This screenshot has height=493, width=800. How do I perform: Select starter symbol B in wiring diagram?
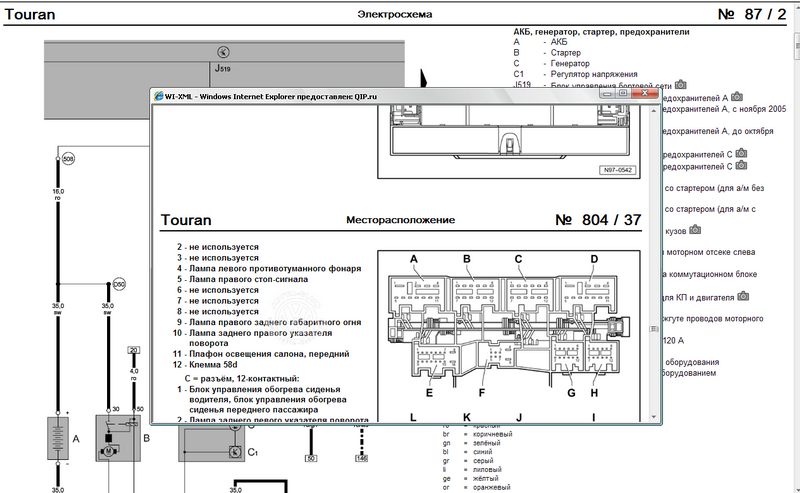pos(118,438)
